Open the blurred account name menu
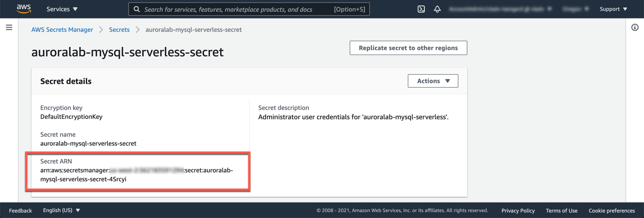This screenshot has width=644, height=218. point(500,9)
